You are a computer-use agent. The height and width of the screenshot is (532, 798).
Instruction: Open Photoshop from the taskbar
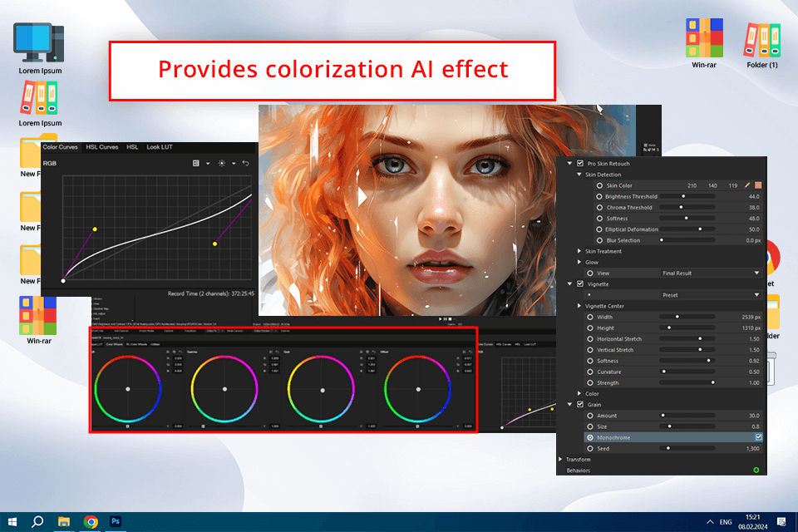(x=116, y=521)
